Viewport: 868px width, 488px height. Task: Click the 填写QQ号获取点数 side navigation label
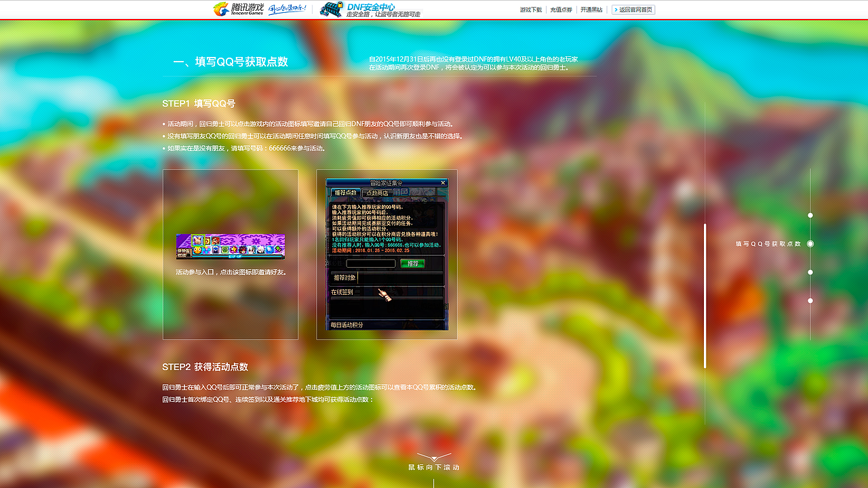coord(768,244)
